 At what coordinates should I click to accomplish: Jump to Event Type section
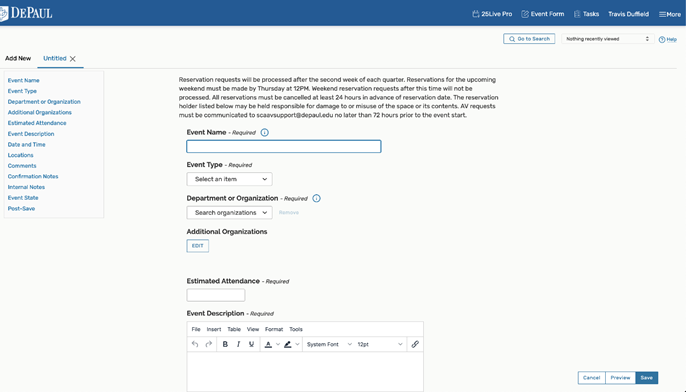point(22,91)
